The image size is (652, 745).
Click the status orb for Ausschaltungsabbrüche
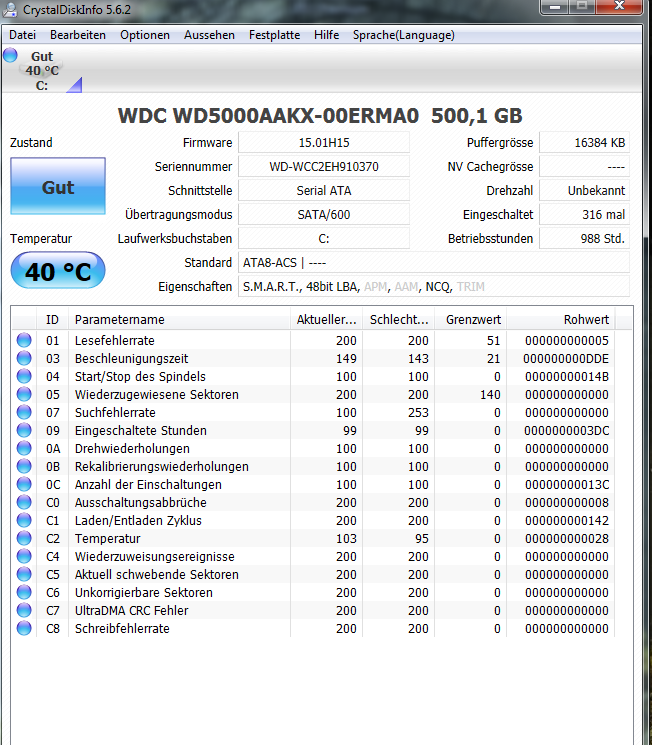[x=24, y=502]
